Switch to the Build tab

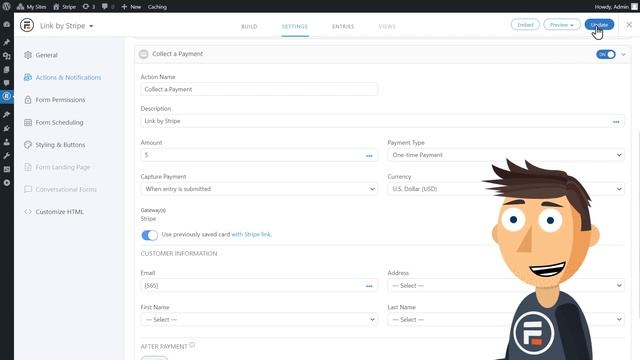249,27
